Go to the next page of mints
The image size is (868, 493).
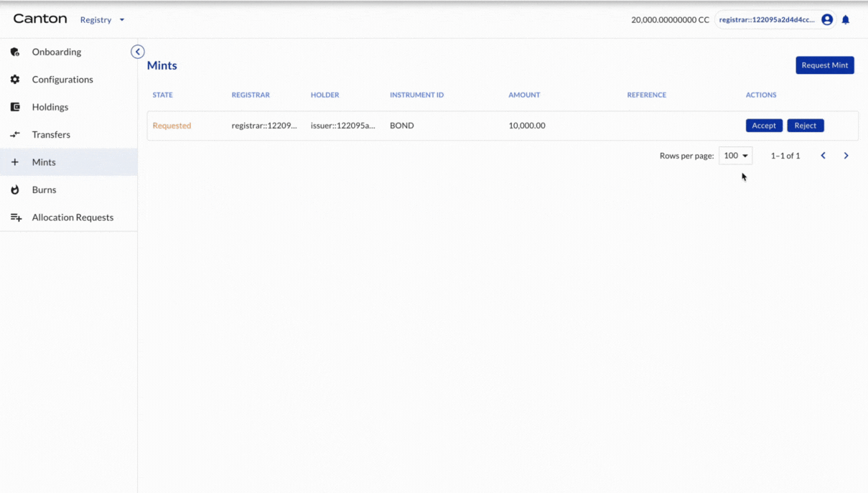click(846, 156)
